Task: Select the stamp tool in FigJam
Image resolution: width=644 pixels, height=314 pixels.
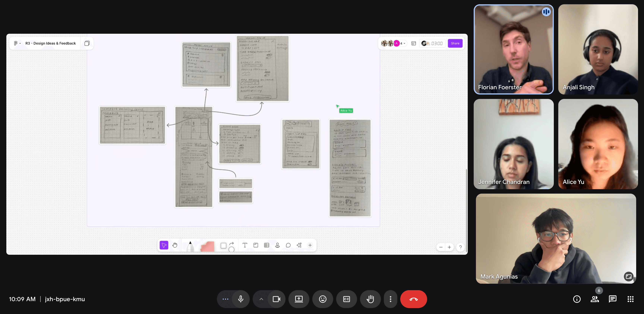Action: (x=277, y=245)
